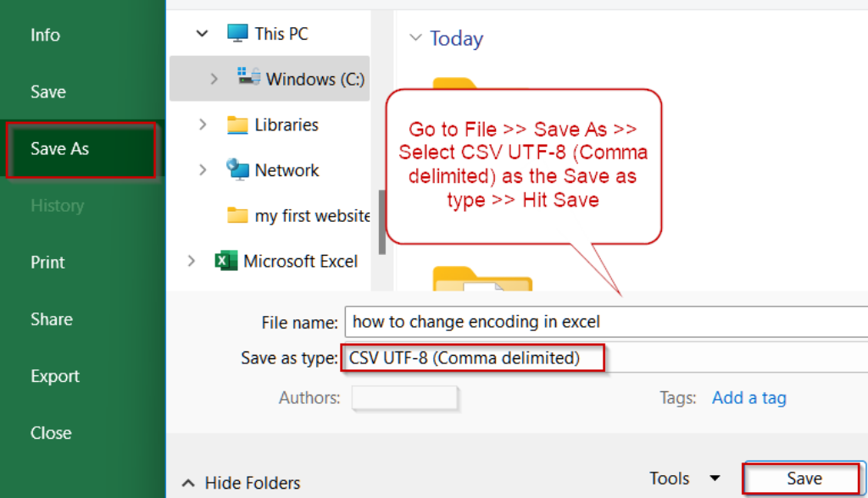This screenshot has height=498, width=868.
Task: Click the Microsoft Excel app icon
Action: point(225,261)
